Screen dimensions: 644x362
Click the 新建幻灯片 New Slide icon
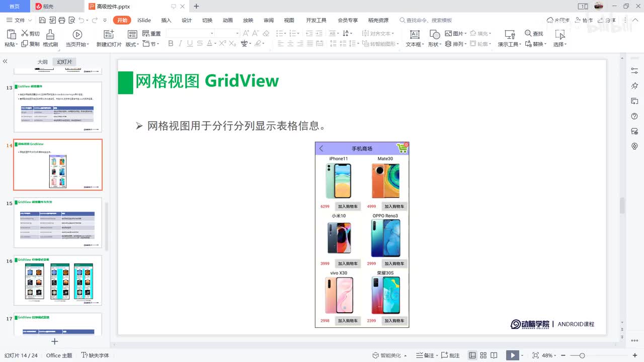(109, 34)
